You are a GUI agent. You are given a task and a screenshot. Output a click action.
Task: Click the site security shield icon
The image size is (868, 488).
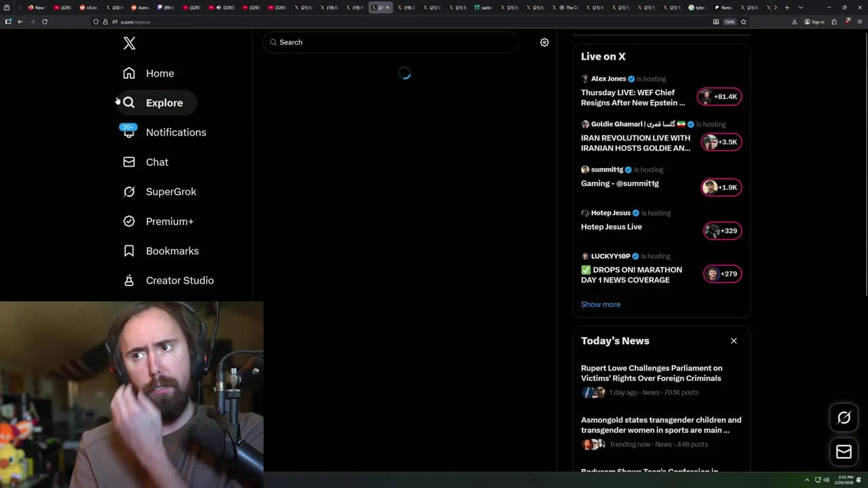(96, 22)
